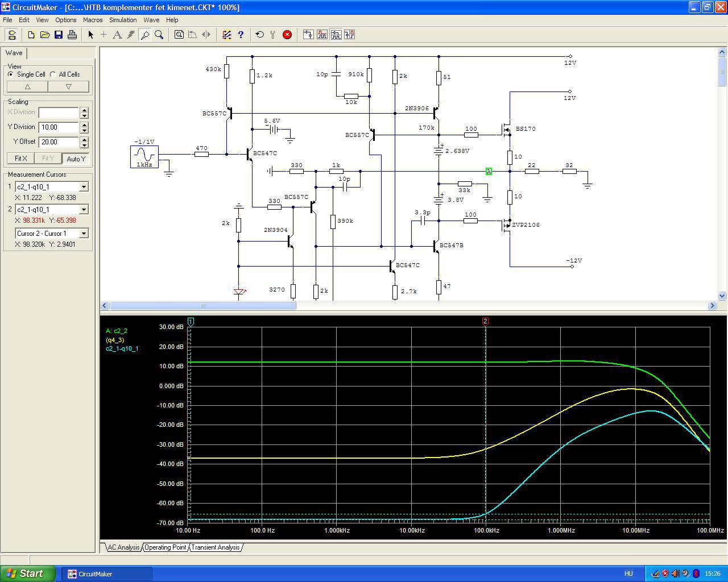Screen dimensions: 728x582
Task: Open Measurement Cursor 2 signal dropdown
Action: pos(84,210)
